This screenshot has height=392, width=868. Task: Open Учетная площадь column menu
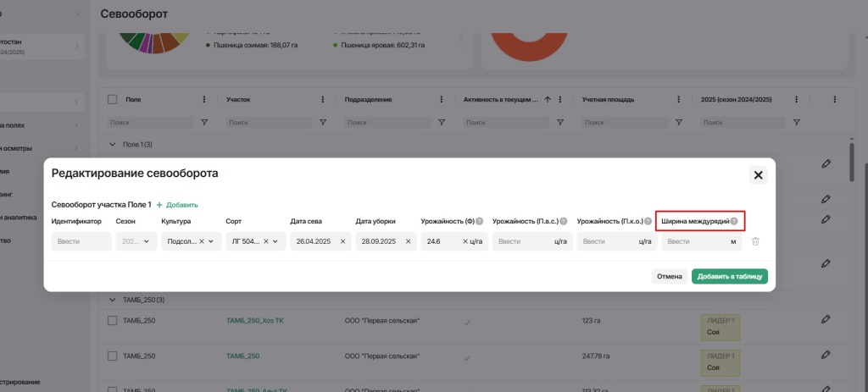pyautogui.click(x=679, y=100)
